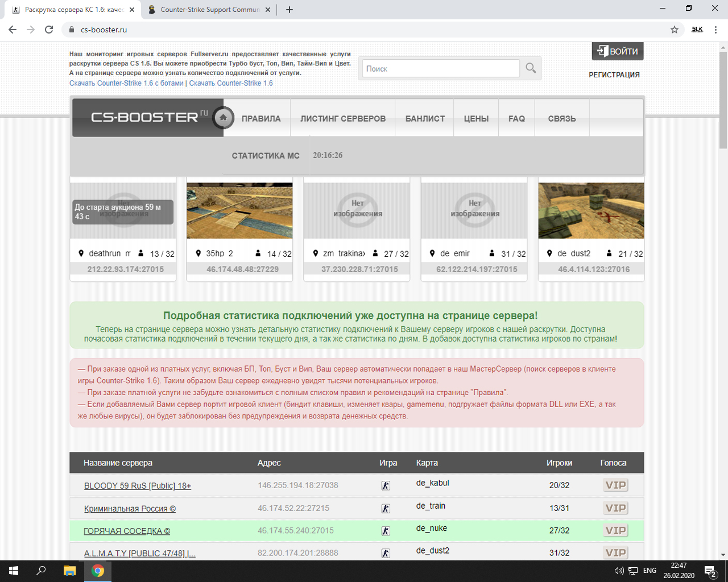Viewport: 728px width, 582px height.
Task: Open Windows taskbar search
Action: [x=41, y=571]
